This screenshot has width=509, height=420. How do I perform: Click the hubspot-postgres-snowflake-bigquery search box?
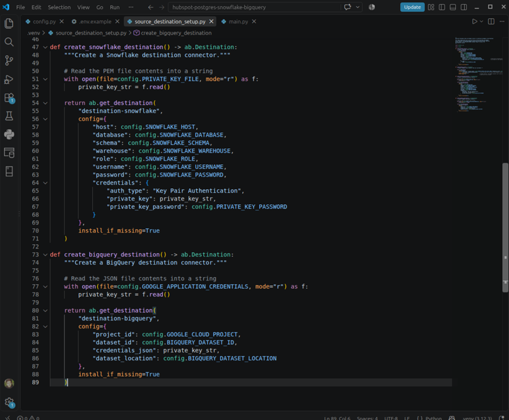255,7
